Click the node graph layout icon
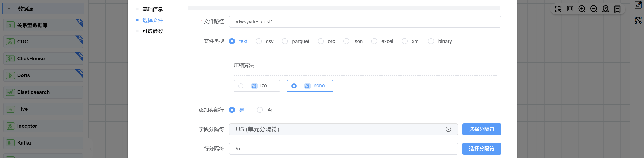Image resolution: width=644 pixels, height=158 pixels. tap(638, 20)
